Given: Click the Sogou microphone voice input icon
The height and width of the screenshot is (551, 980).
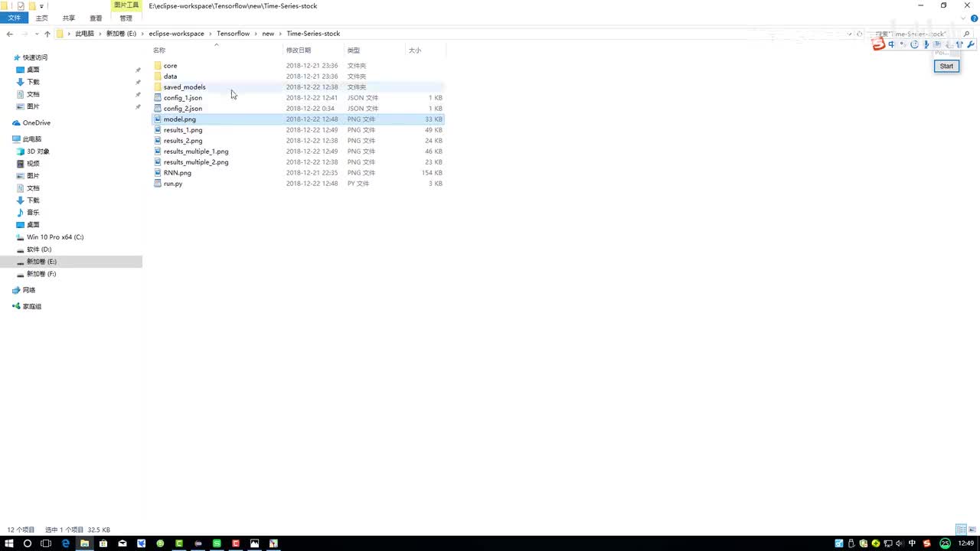Looking at the screenshot, I should click(926, 44).
